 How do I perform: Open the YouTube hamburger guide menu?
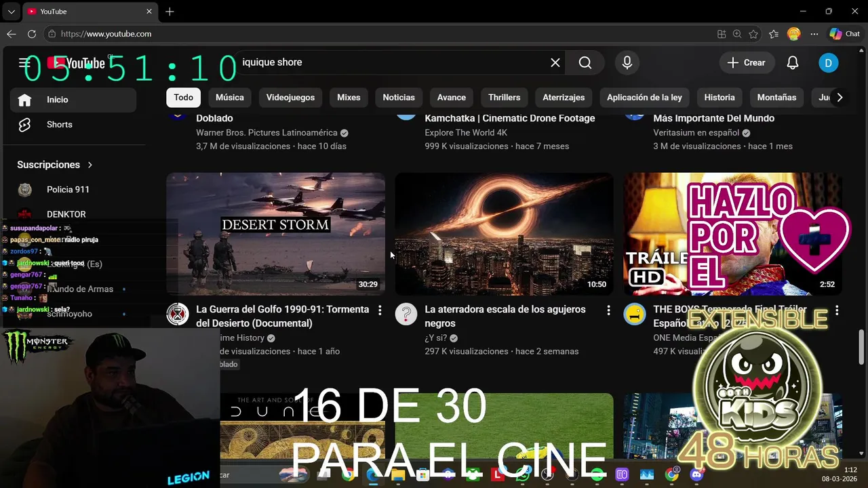tap(24, 63)
